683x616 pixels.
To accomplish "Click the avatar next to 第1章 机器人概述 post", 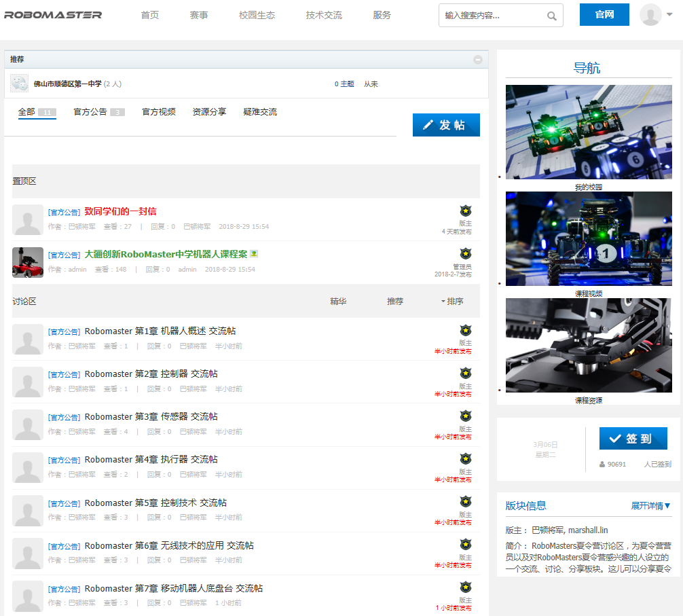I will pyautogui.click(x=27, y=339).
